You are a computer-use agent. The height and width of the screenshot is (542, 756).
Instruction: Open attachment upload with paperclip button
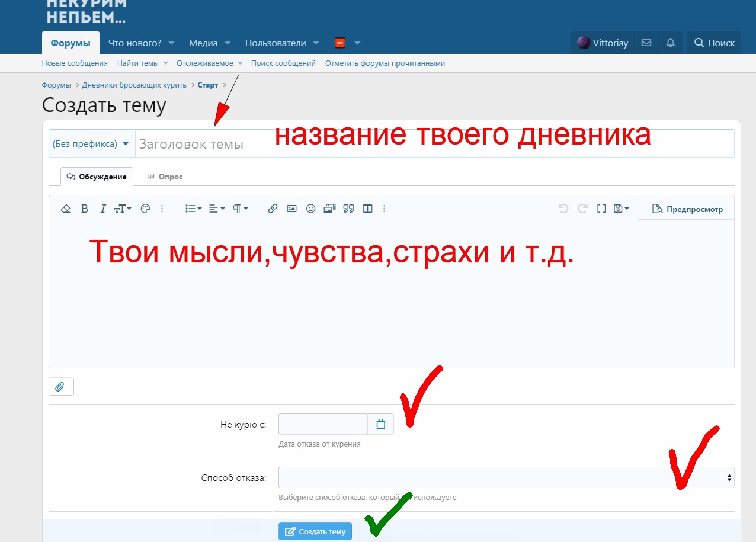tap(61, 386)
